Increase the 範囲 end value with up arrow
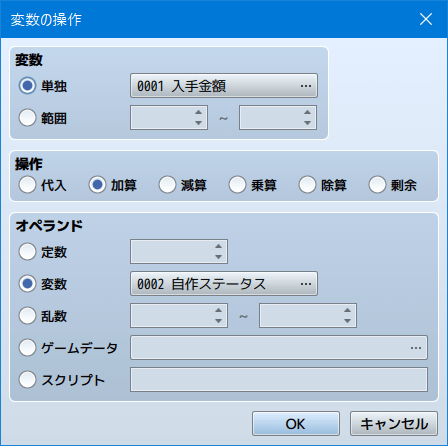This screenshot has width=448, height=446. click(x=307, y=112)
